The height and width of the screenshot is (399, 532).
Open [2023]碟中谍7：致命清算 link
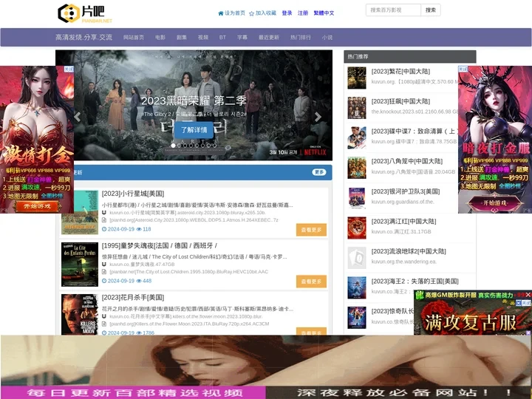[x=415, y=131]
